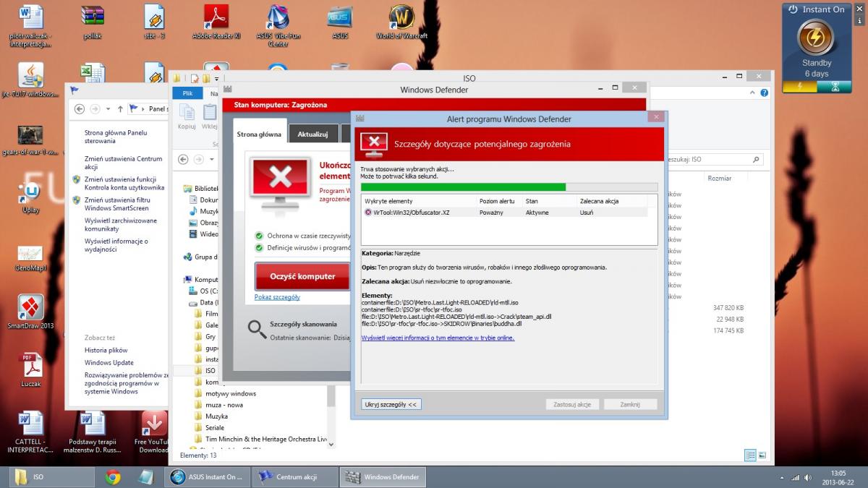Open the GenoMap1 desktop file
The image size is (868, 488).
point(30,258)
